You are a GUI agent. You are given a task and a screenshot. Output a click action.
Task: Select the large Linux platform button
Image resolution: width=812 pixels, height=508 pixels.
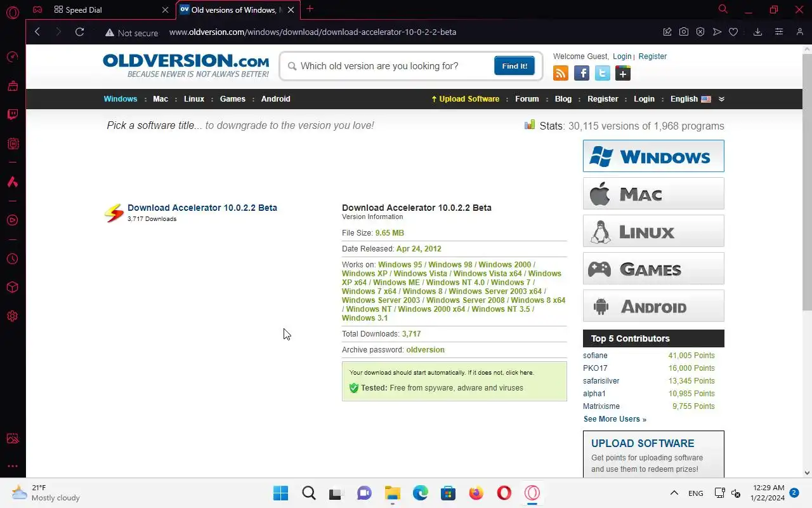[653, 231]
